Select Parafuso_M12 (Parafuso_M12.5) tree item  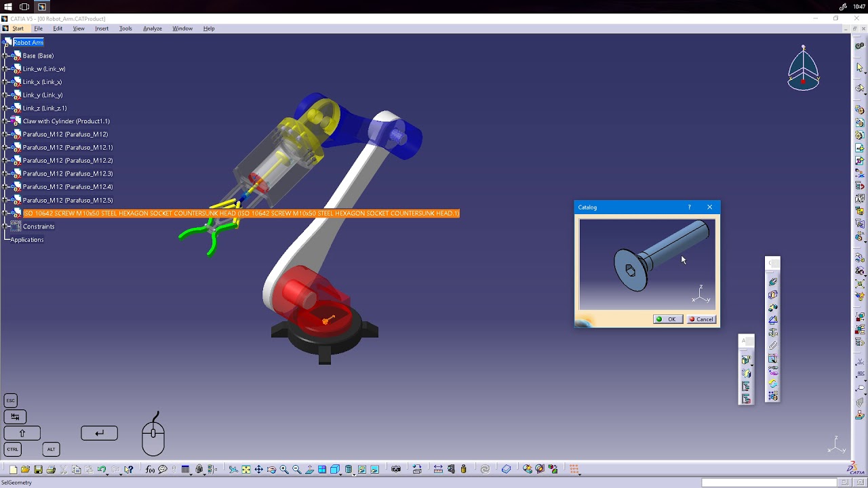(68, 200)
